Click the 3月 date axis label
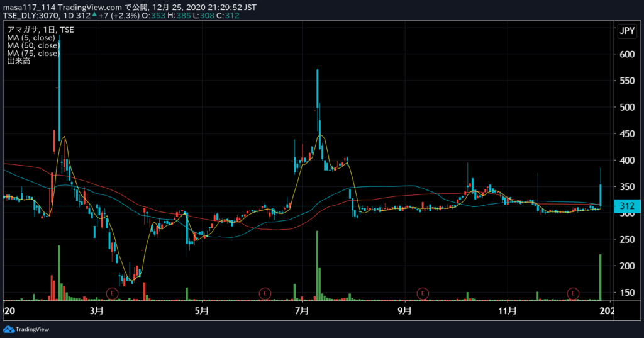Screen dimensions: 644x338 (97, 310)
